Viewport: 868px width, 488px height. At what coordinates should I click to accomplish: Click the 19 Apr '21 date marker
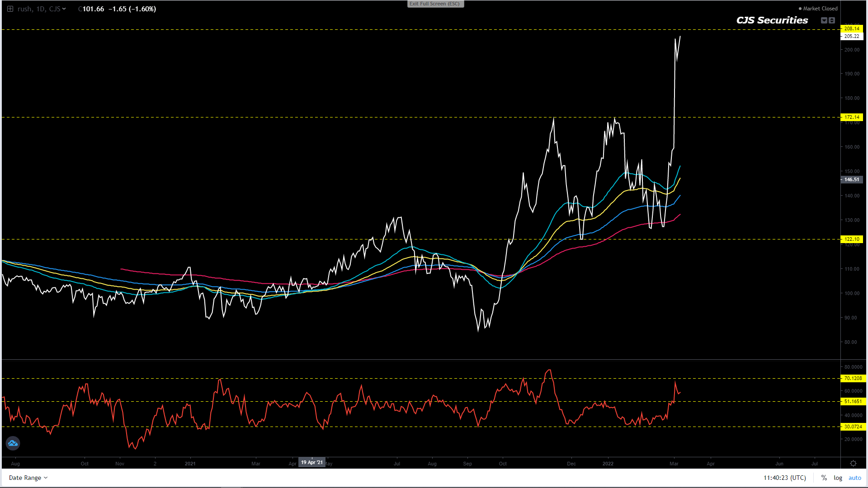(x=312, y=462)
